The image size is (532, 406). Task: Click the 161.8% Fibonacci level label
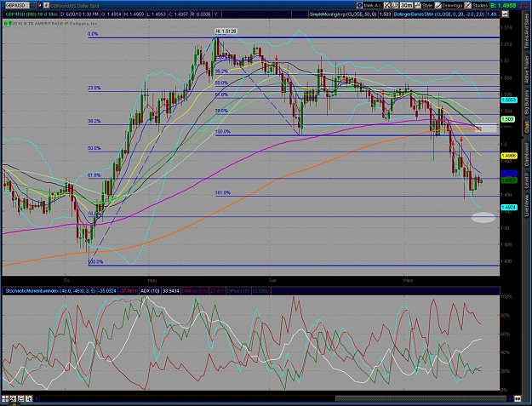pos(222,193)
